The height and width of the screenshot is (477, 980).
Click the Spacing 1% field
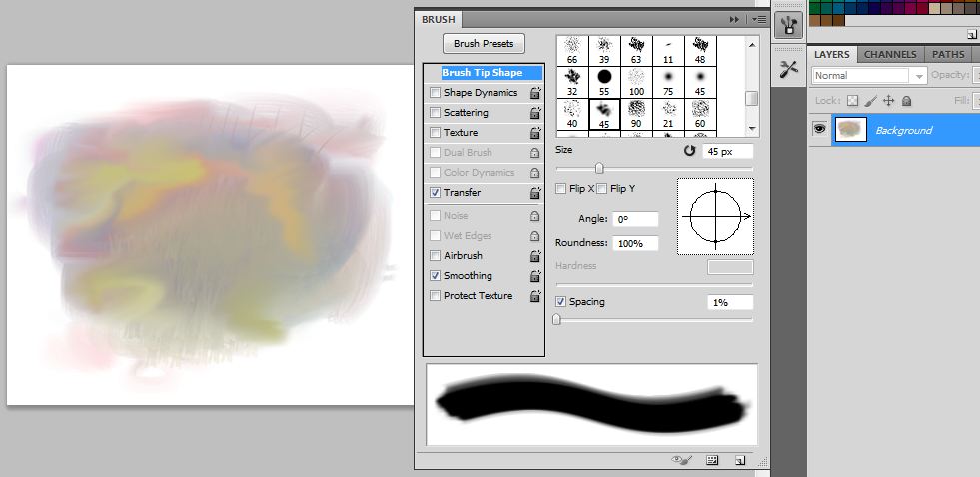point(730,302)
